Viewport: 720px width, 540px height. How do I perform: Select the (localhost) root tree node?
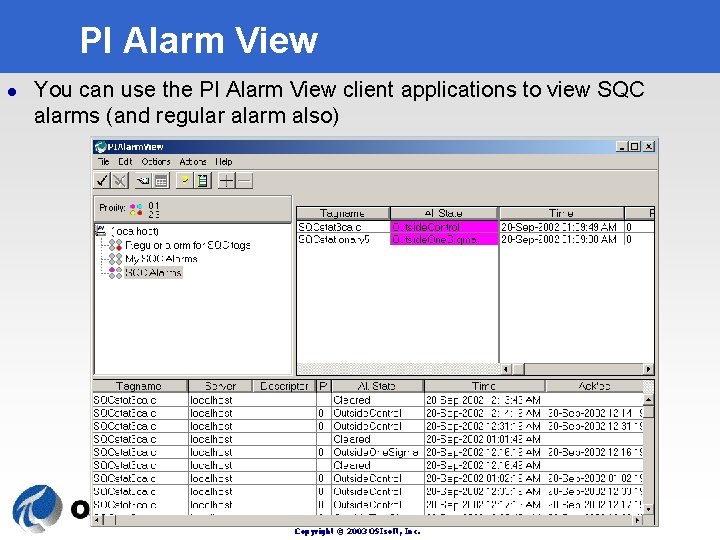coord(135,231)
